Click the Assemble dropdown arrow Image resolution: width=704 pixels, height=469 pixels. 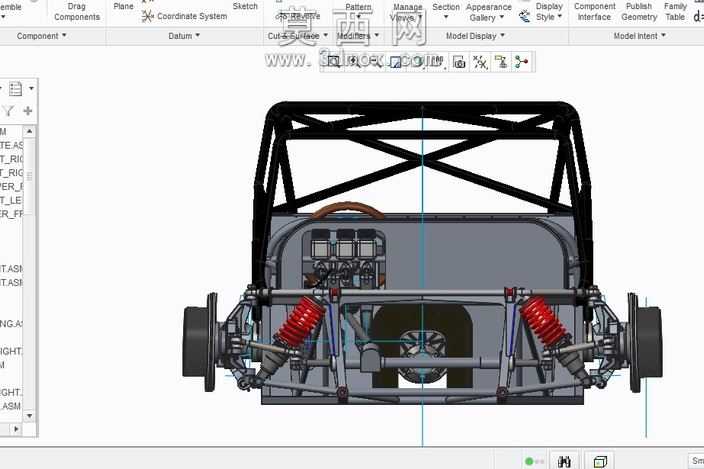[3, 17]
